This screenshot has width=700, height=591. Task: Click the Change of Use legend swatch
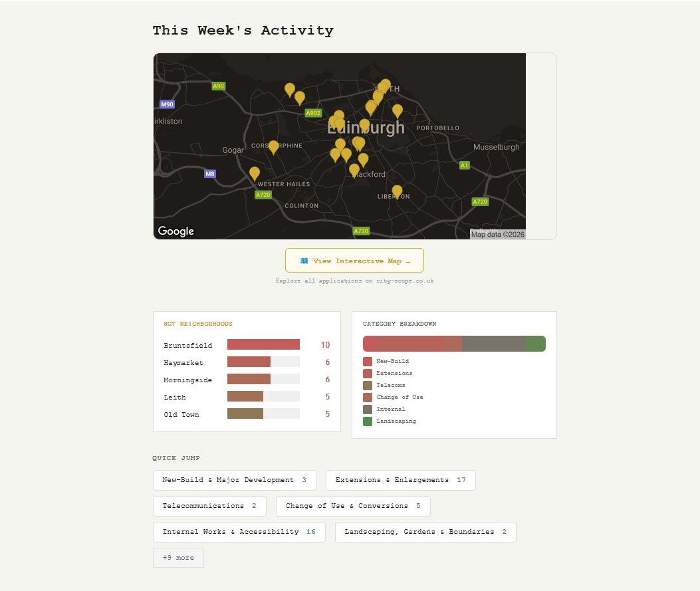click(368, 398)
